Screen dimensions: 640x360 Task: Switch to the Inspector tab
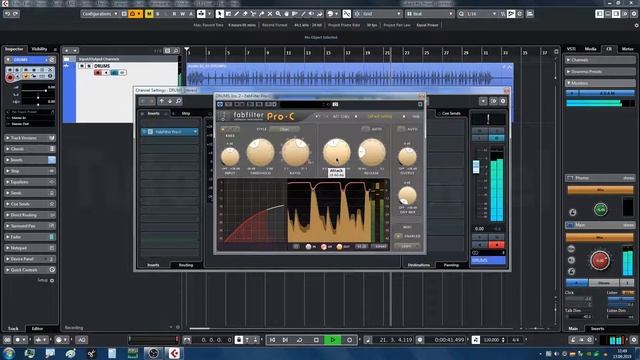point(14,49)
